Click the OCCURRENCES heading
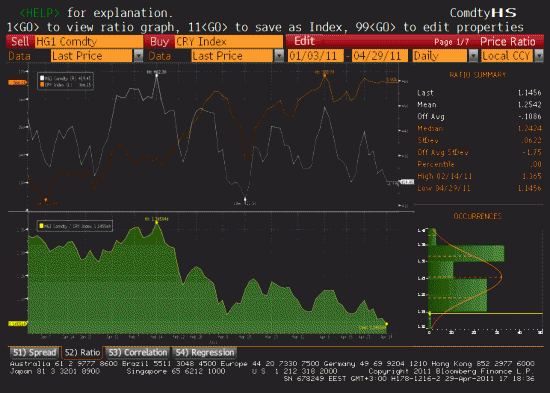Image resolution: width=550 pixels, height=393 pixels. (x=477, y=216)
